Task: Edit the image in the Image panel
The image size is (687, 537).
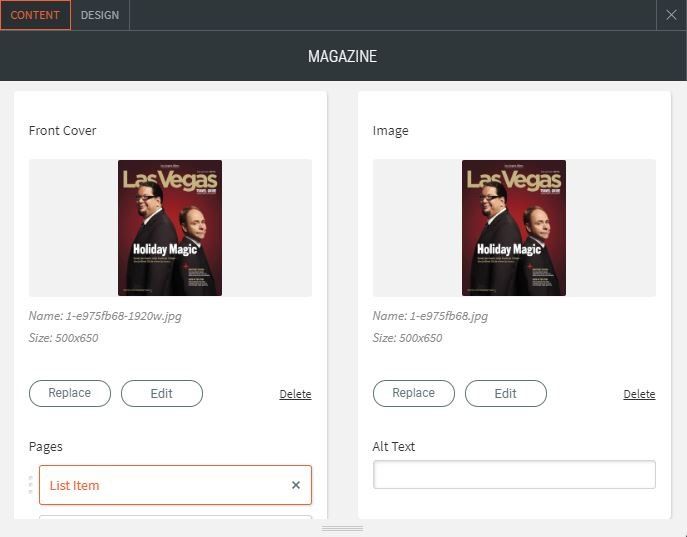Action: (506, 393)
